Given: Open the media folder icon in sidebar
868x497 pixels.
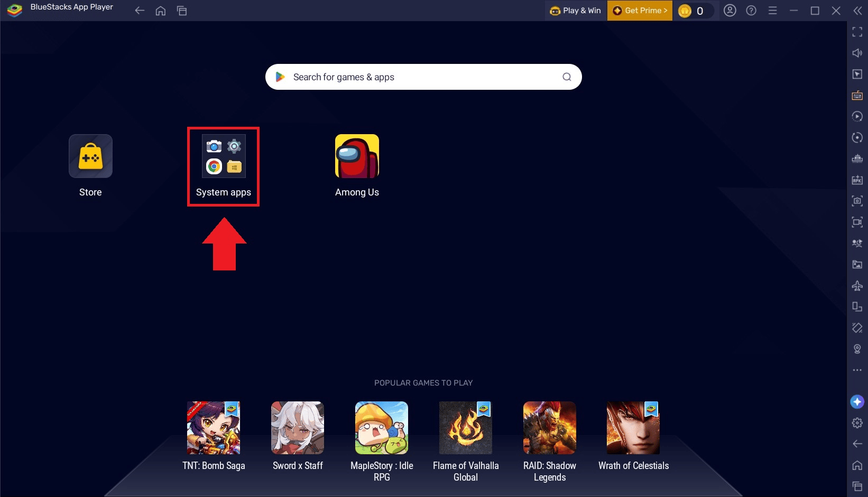Looking at the screenshot, I should 857,265.
